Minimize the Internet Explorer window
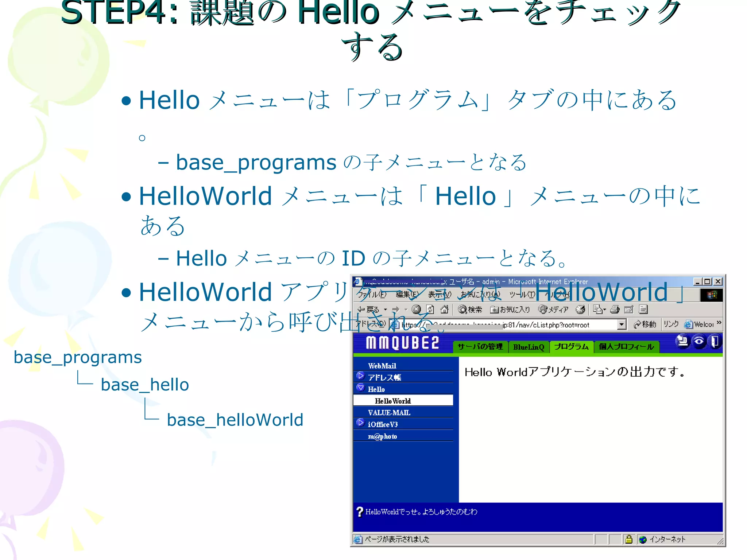The height and width of the screenshot is (560, 747). (697, 281)
